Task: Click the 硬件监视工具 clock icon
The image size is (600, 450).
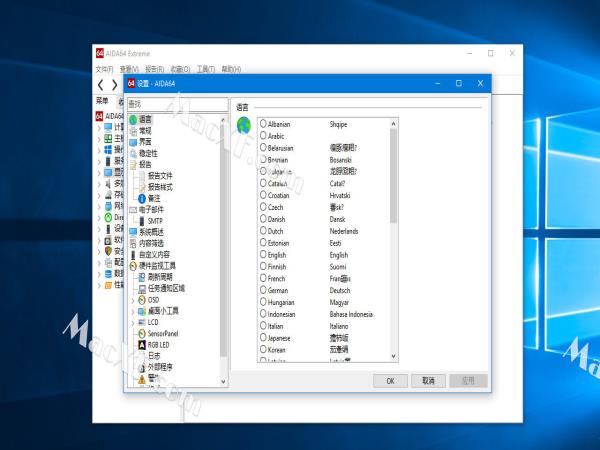Action: coord(133,266)
